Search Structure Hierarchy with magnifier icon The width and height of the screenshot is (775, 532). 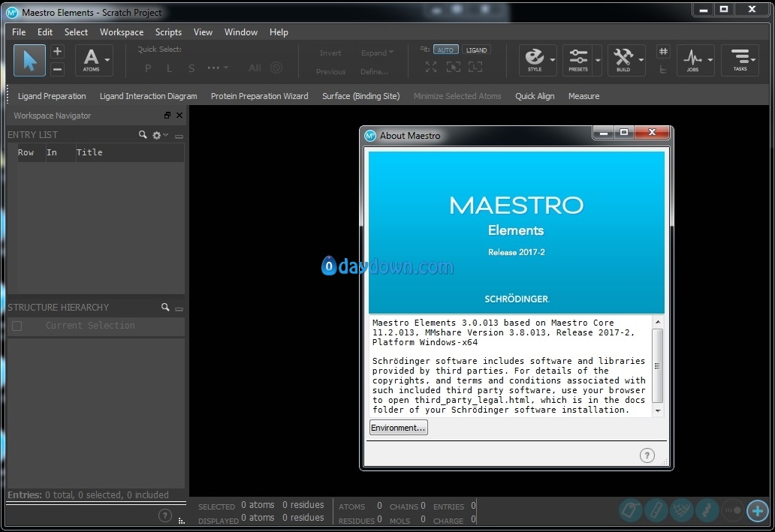click(165, 307)
